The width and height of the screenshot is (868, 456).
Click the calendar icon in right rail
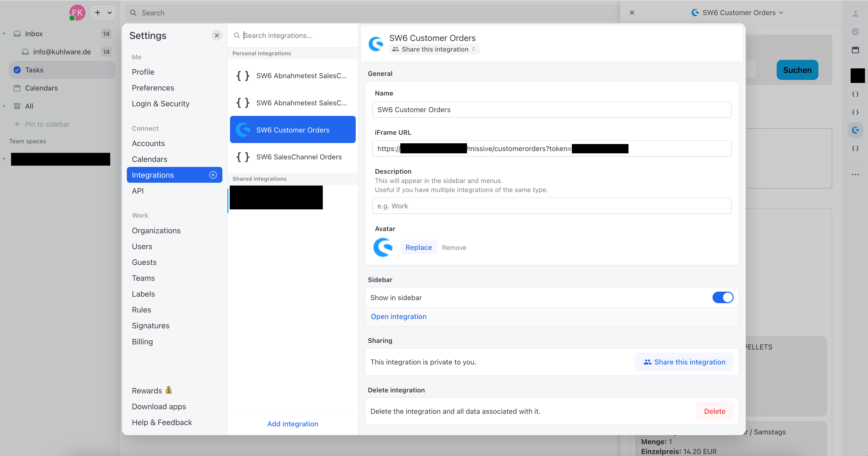(855, 50)
